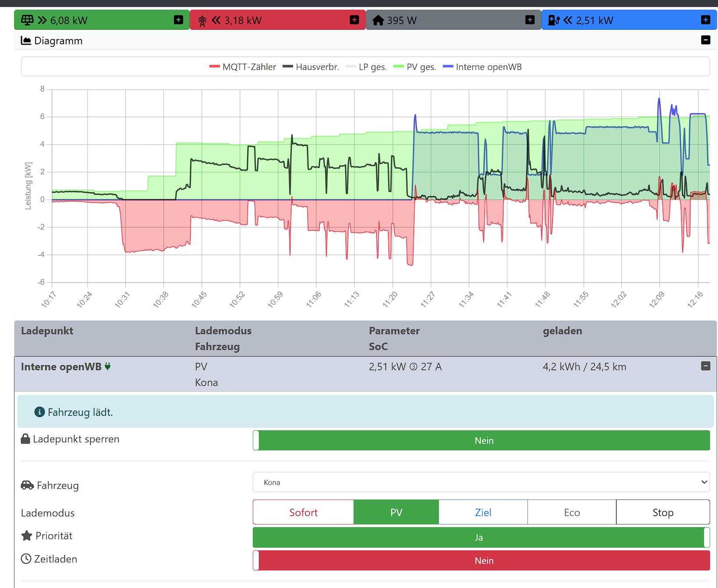Viewport: 718px width, 588px height.
Task: Collapse the Diagramm panel
Action: pos(705,40)
